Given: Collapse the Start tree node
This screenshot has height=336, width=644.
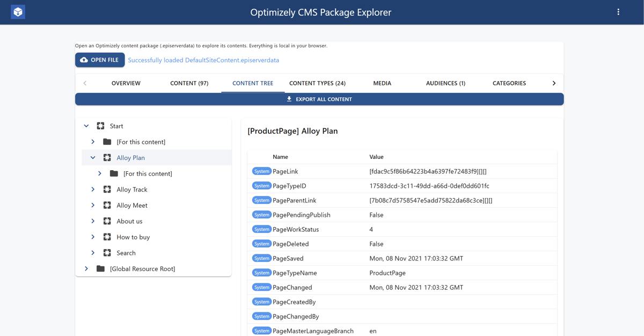Looking at the screenshot, I should 86,126.
